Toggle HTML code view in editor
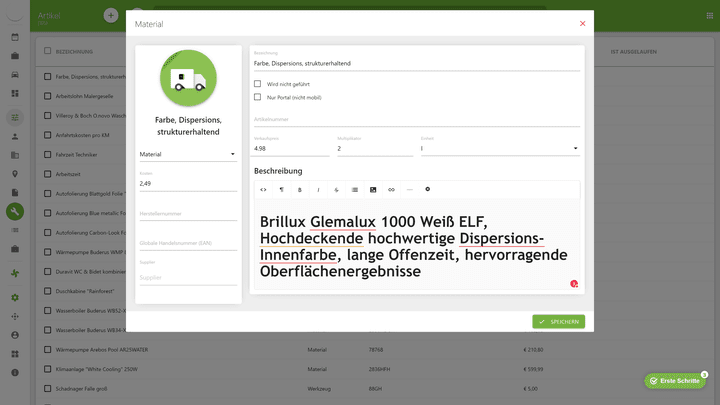Image resolution: width=720 pixels, height=405 pixels. click(263, 190)
